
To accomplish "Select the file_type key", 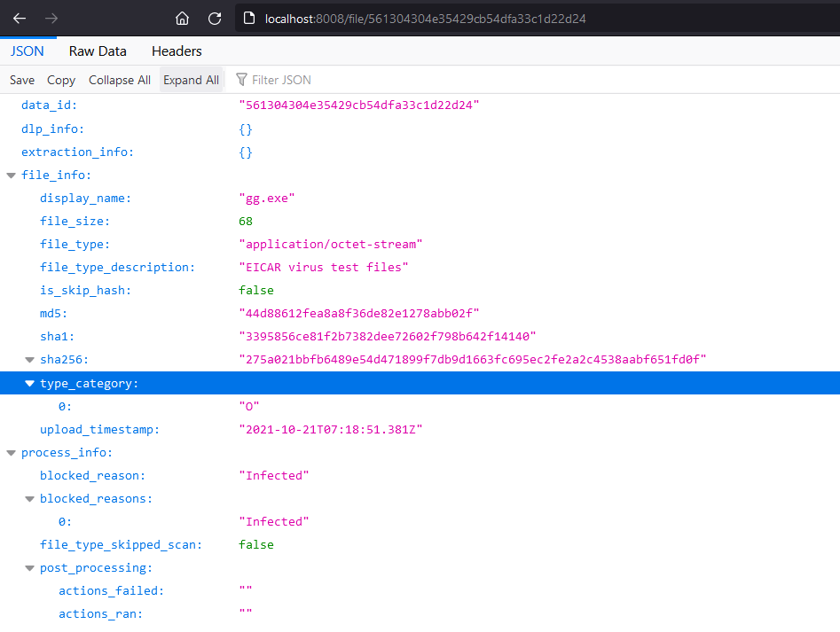I will [x=75, y=245].
